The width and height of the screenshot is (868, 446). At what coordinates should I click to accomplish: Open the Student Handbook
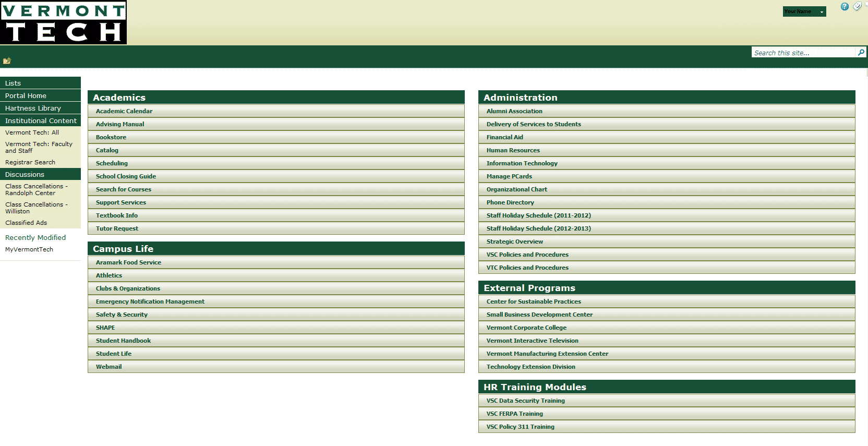[276, 341]
